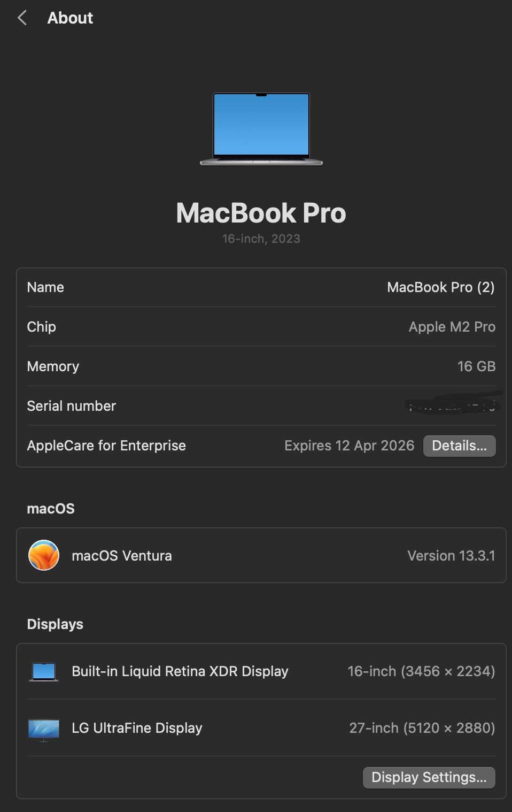Click the Chip row label
The image size is (512, 812).
point(41,327)
